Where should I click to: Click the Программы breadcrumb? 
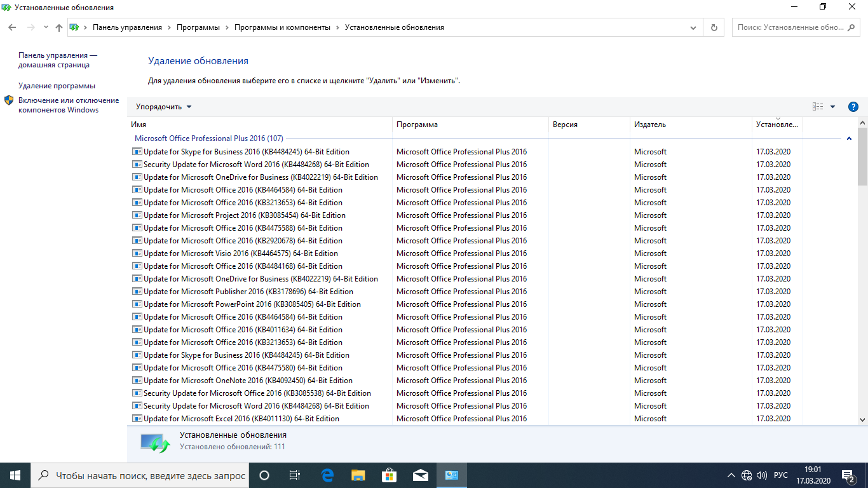[198, 27]
